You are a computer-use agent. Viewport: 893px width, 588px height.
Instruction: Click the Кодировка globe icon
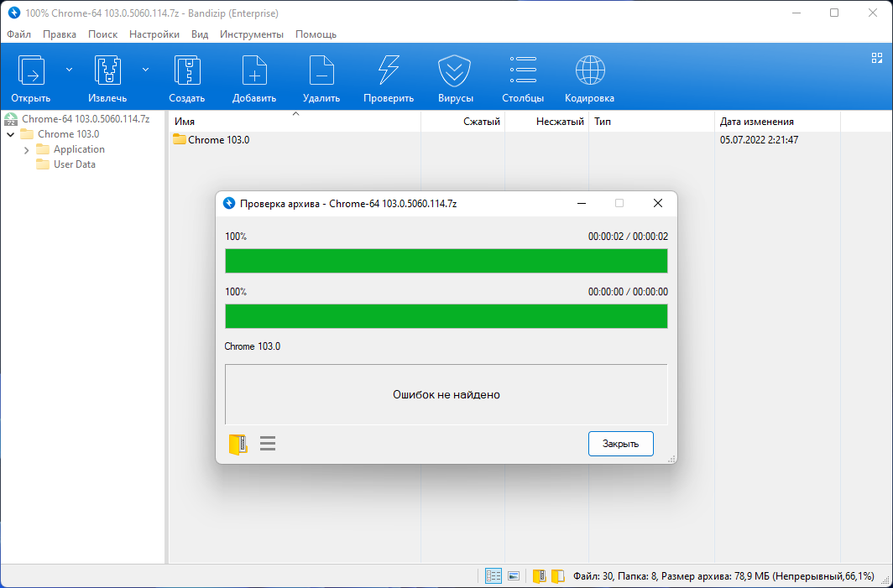[x=590, y=70]
